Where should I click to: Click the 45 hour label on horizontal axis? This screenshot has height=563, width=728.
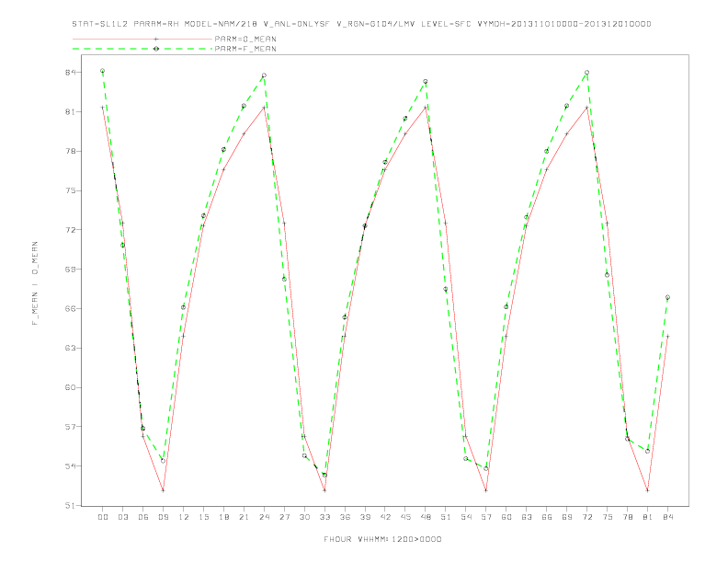(405, 517)
